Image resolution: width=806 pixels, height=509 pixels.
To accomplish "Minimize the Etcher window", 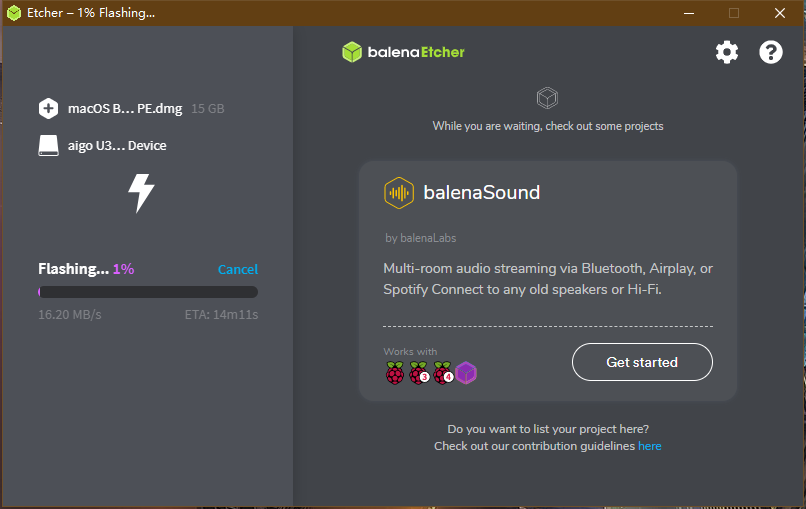I will pyautogui.click(x=688, y=13).
